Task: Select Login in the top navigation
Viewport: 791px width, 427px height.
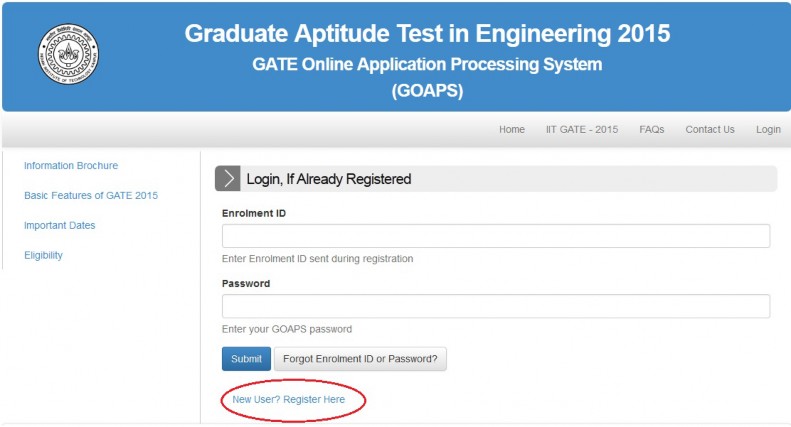Action: point(768,129)
